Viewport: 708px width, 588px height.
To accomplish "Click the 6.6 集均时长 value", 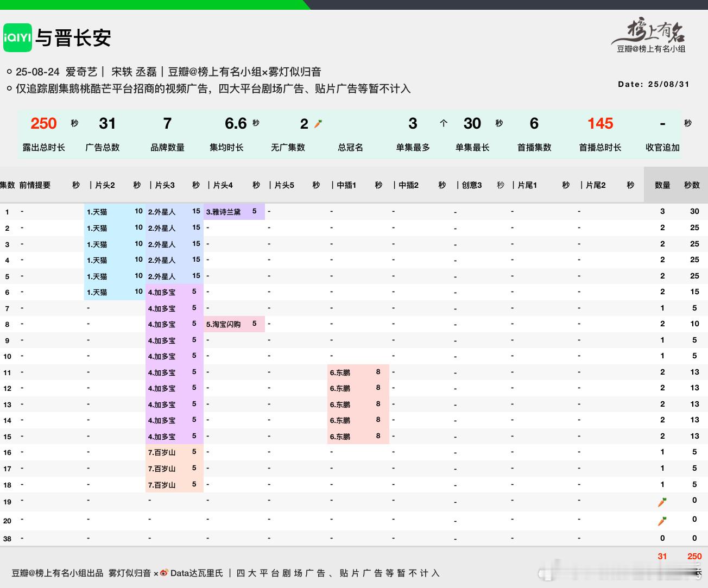I will pyautogui.click(x=236, y=123).
